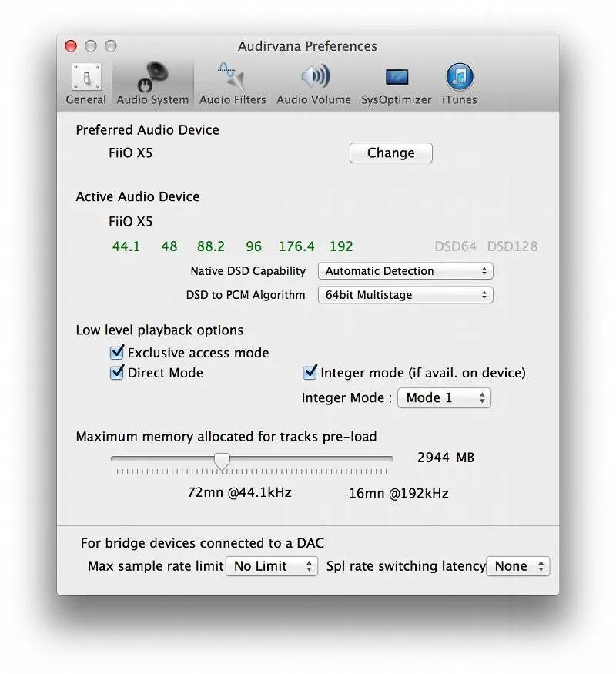Click the 48 sample rate value
Viewport: 616px width, 674px height.
[169, 246]
